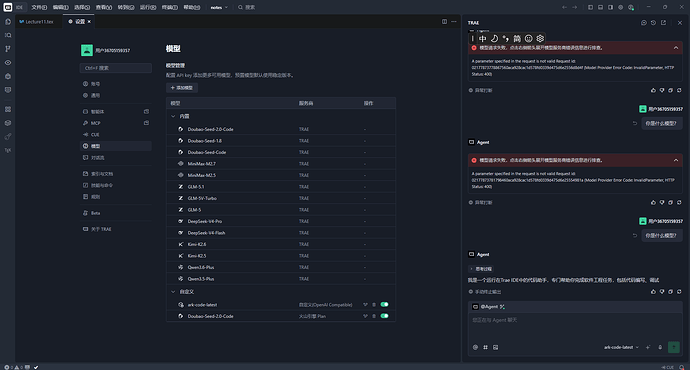This screenshot has width=690, height=370.
Task: Open chat history in TRAE panel
Action: (x=653, y=22)
